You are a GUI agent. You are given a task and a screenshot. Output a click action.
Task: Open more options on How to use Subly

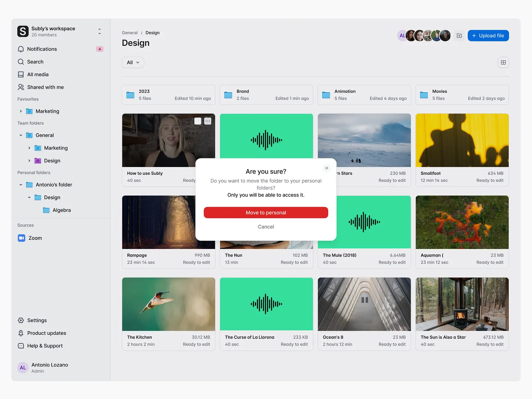point(208,121)
